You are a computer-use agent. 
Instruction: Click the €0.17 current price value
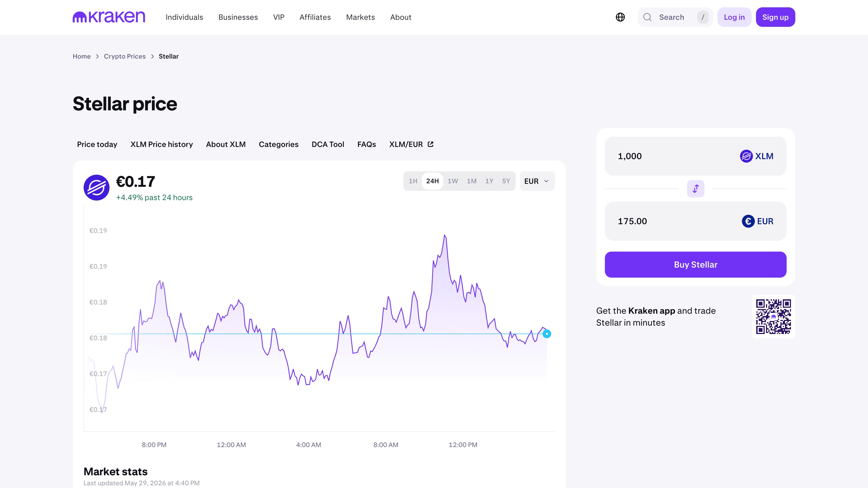pos(135,182)
